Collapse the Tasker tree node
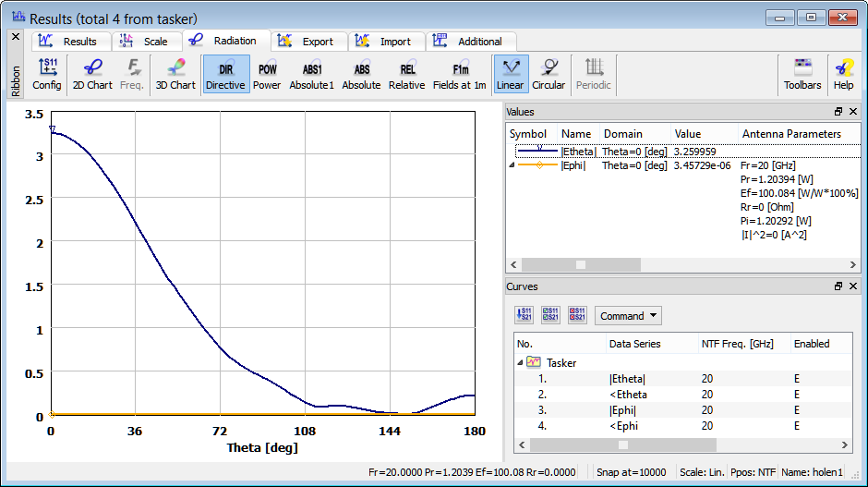Viewport: 868px width, 487px height. 520,363
